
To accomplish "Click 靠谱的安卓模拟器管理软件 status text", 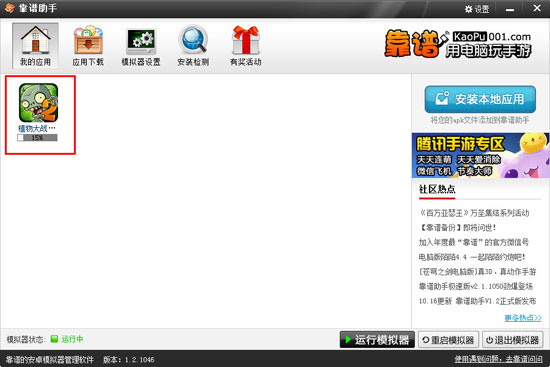I will click(50, 359).
